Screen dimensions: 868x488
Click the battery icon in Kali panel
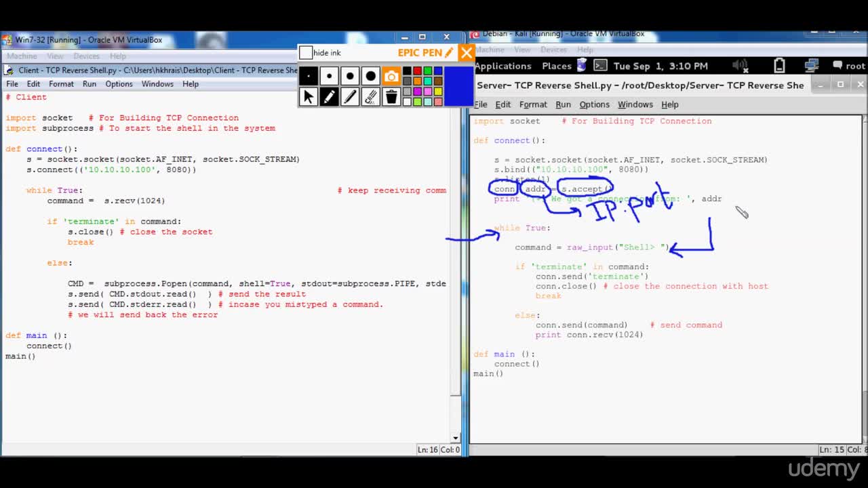coord(779,66)
